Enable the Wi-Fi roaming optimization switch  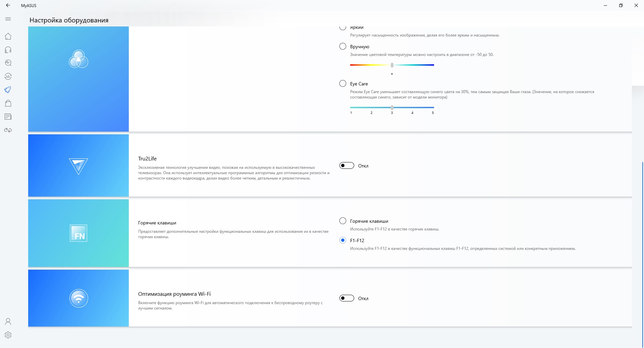346,298
